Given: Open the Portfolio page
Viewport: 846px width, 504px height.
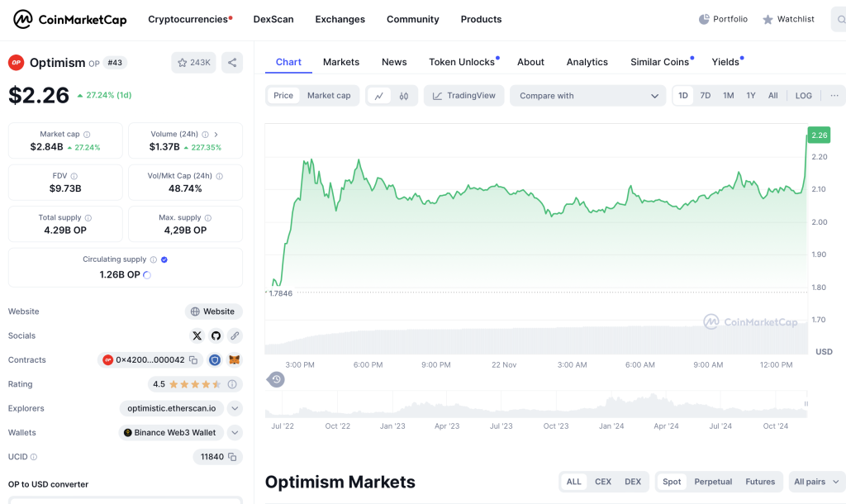Looking at the screenshot, I should point(723,20).
